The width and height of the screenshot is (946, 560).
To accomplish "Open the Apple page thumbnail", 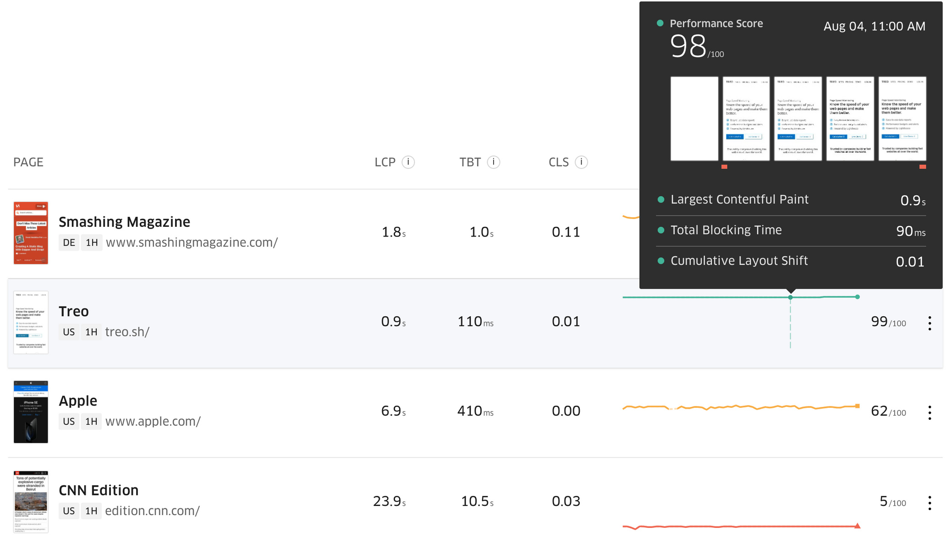I will 31,412.
